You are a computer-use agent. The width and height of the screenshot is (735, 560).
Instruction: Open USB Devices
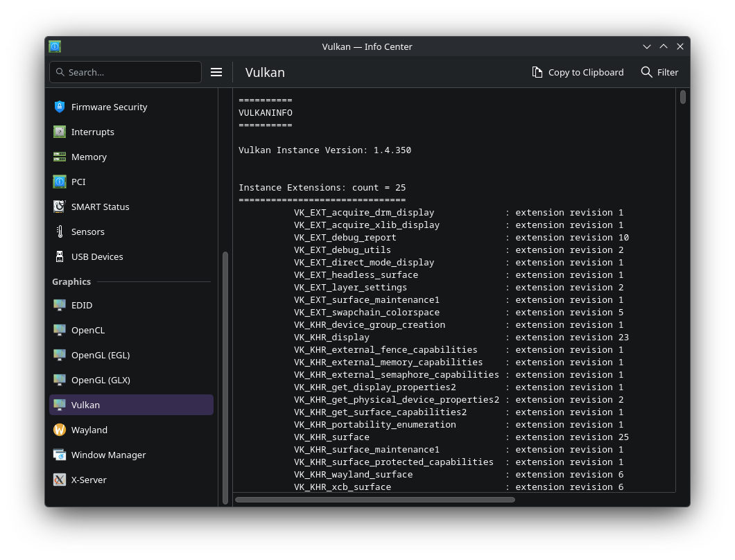pos(131,256)
